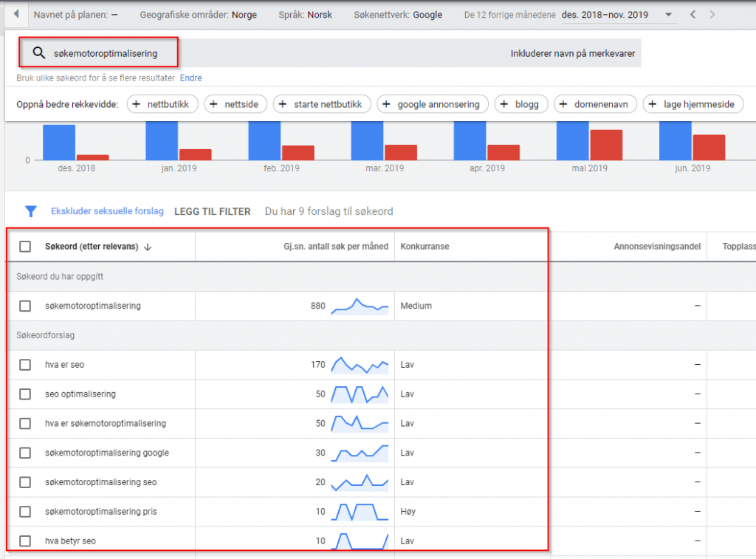Click keyword text 'søkemotoroptimalisering google'
756x559 pixels.
pos(107,453)
